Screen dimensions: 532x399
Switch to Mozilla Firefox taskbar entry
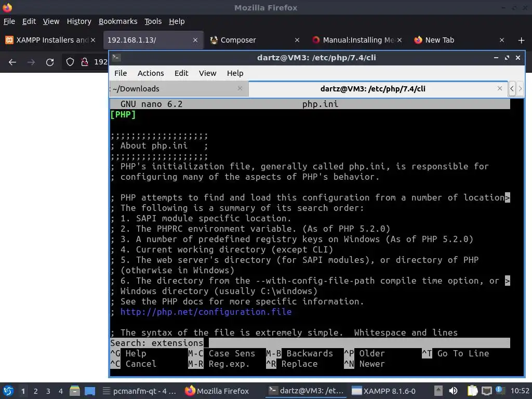(x=217, y=391)
